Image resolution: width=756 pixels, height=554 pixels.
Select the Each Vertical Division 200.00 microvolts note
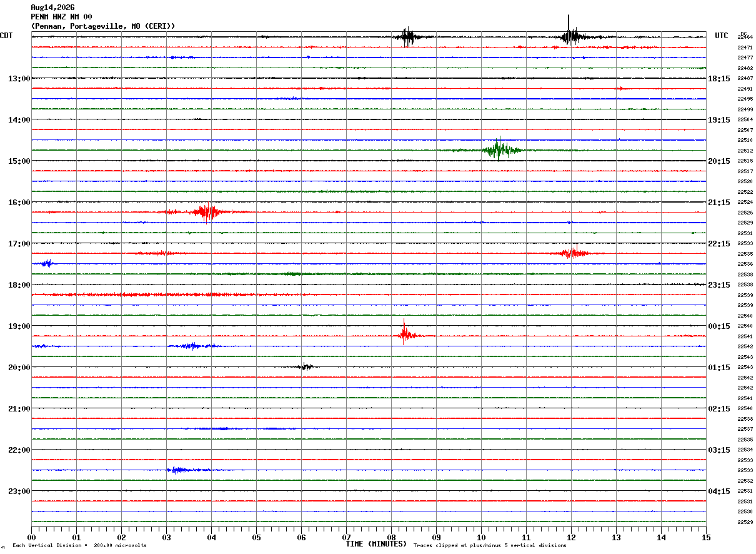pos(78,545)
